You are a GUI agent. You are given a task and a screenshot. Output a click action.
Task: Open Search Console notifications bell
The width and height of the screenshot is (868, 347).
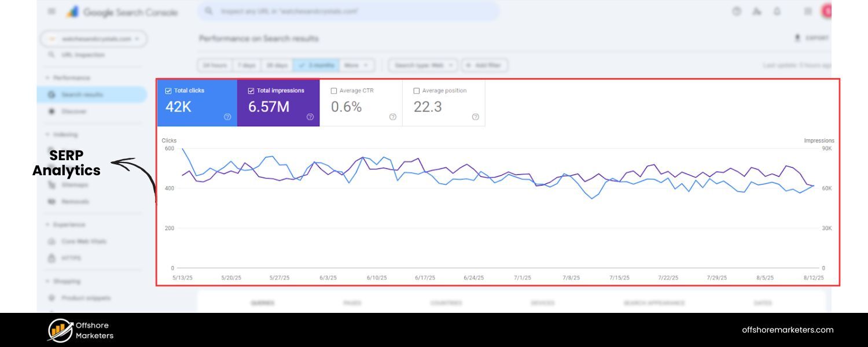[x=777, y=11]
